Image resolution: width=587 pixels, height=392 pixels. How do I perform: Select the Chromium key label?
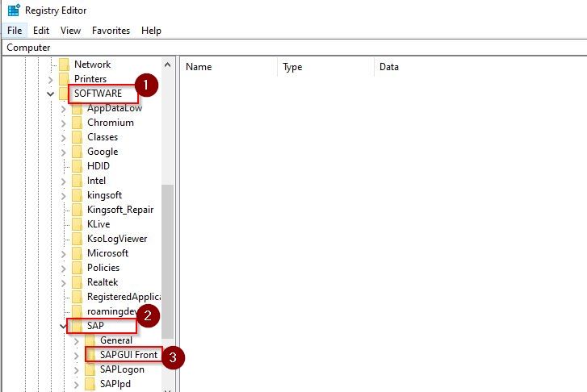coord(111,123)
